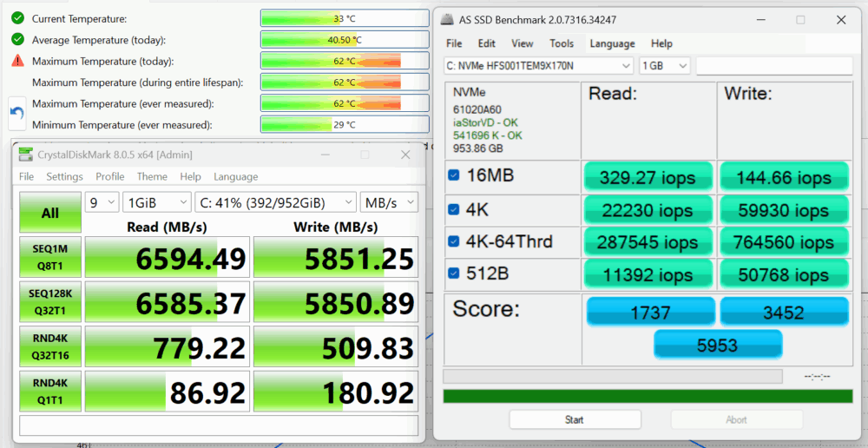The height and width of the screenshot is (448, 868).
Task: Click the green check icon beside Average Temperature
Action: coord(17,39)
